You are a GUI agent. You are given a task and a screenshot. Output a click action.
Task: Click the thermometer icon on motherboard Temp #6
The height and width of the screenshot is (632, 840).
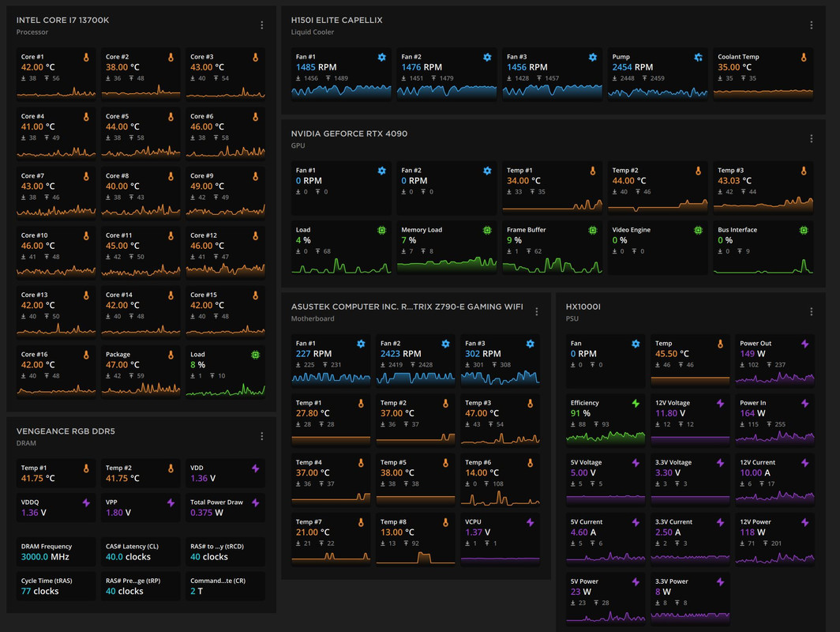[x=530, y=463]
